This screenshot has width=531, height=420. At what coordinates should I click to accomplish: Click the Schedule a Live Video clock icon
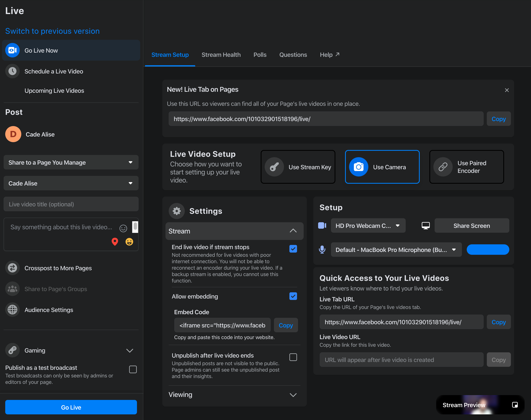pos(12,71)
